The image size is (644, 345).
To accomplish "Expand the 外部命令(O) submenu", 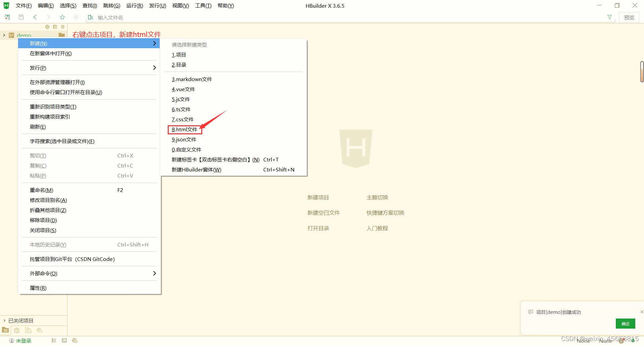I will 90,273.
